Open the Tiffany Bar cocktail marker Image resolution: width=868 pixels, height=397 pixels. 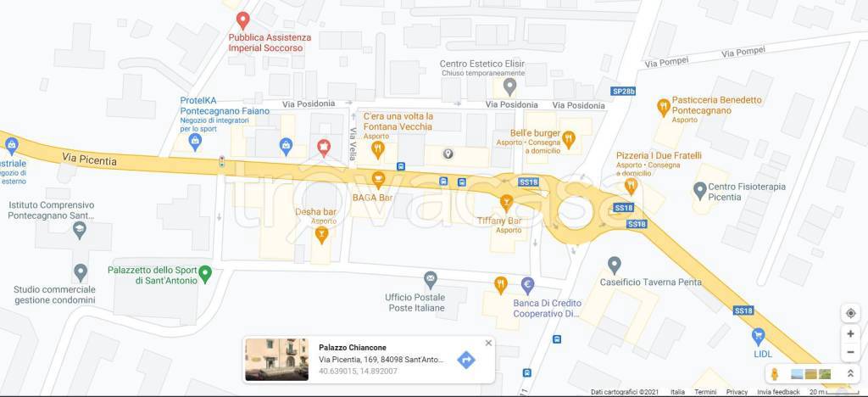[x=506, y=203]
